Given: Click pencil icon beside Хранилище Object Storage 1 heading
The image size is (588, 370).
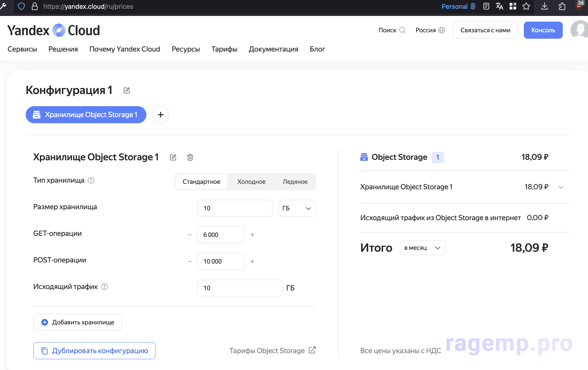Looking at the screenshot, I should 173,157.
